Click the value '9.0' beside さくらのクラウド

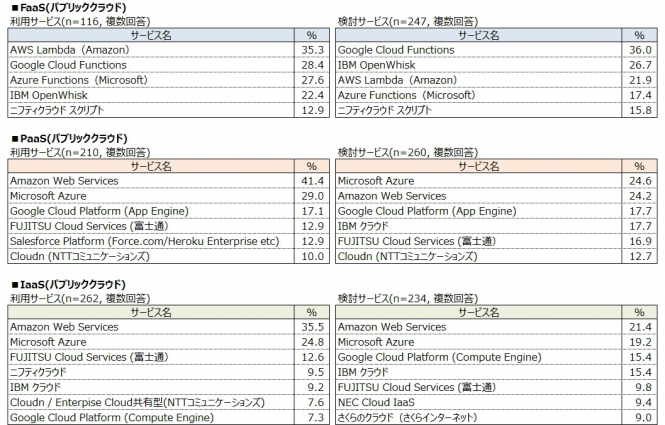[x=643, y=417]
